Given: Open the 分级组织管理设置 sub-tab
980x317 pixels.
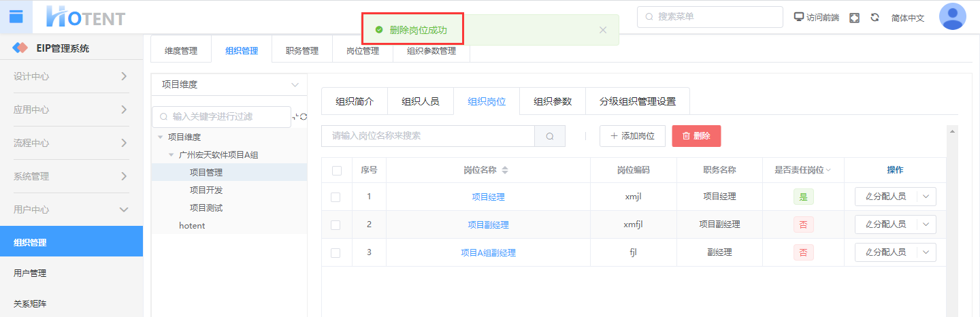Looking at the screenshot, I should coord(638,101).
